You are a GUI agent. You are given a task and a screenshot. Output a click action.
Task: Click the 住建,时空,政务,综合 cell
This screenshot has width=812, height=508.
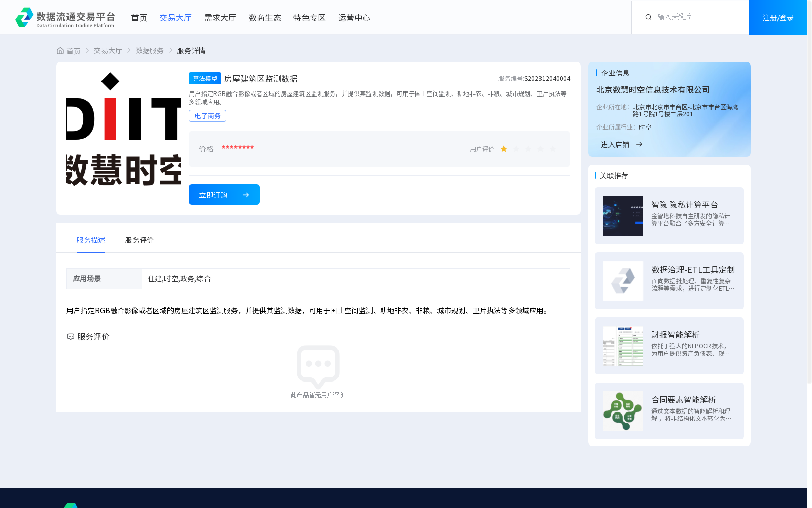[356, 279]
